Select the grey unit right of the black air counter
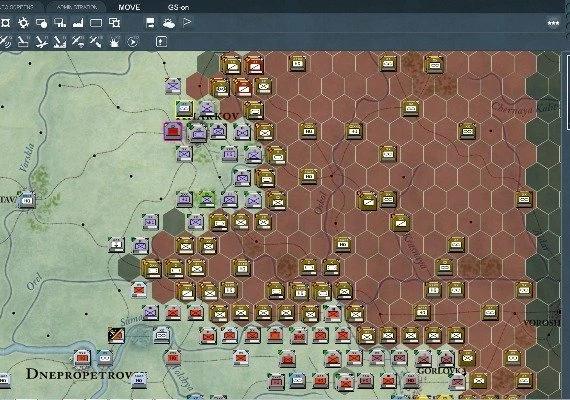Viewport: 570px width, 400px height. [162, 335]
